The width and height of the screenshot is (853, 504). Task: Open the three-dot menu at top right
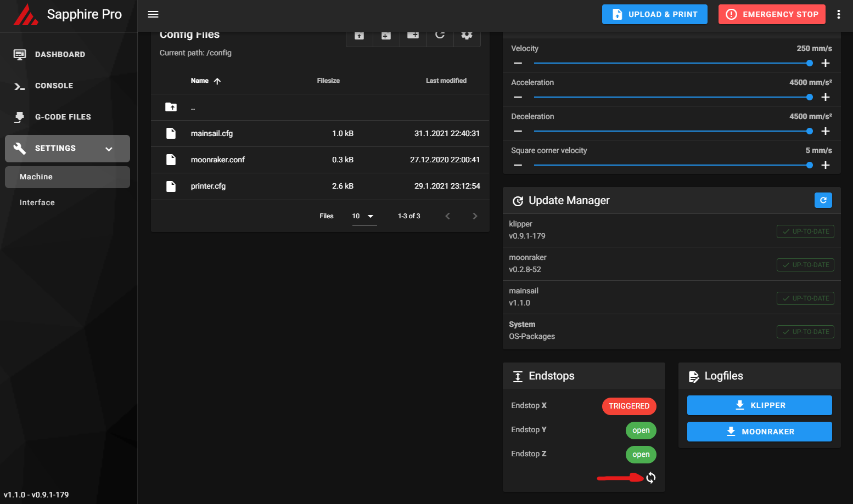(x=838, y=14)
